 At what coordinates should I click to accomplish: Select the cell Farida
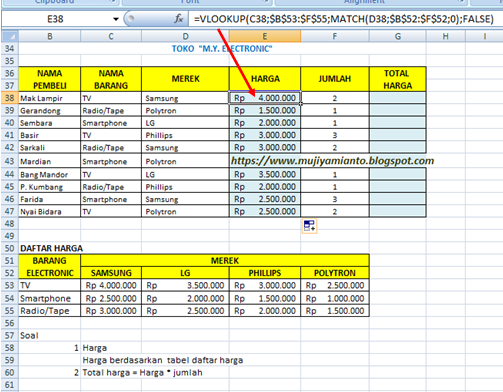(49, 199)
